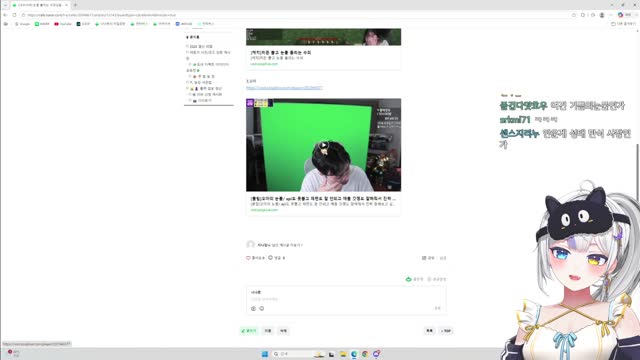Open comments via speech bubble icon

[270, 258]
